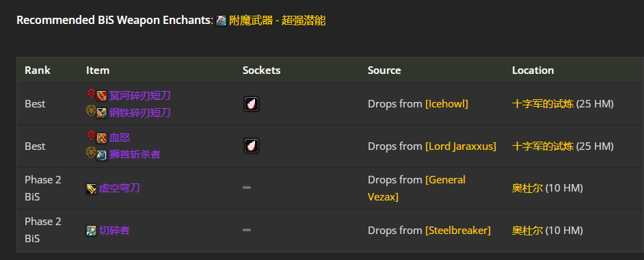Click the Horde faction icon beside 血怒
The width and height of the screenshot is (644, 260).
tap(91, 135)
